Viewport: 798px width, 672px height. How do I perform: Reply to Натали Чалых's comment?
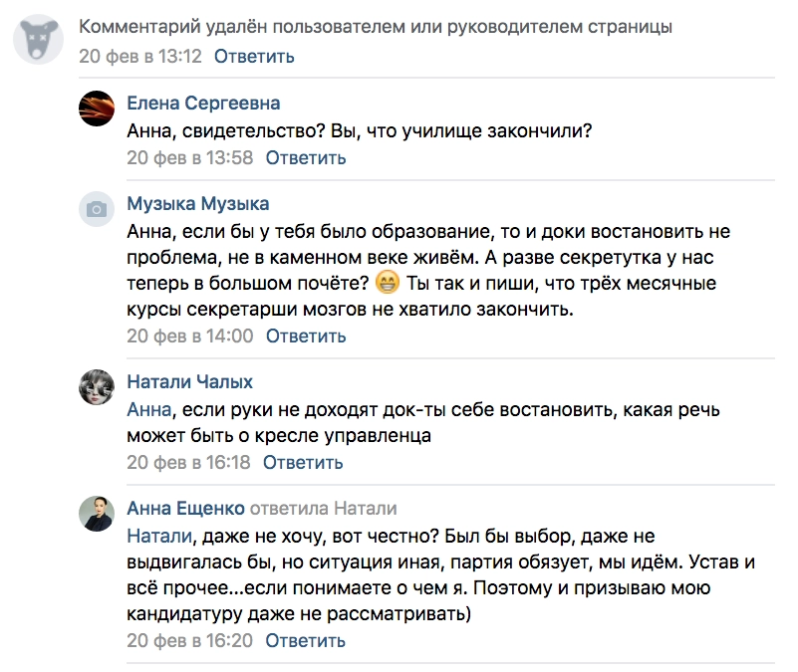pos(303,462)
